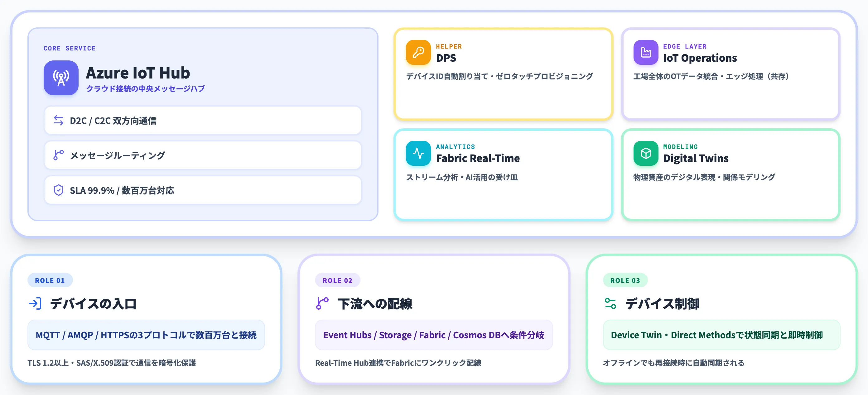Click the IoT Operations factory icon
Image resolution: width=868 pixels, height=395 pixels.
(646, 52)
